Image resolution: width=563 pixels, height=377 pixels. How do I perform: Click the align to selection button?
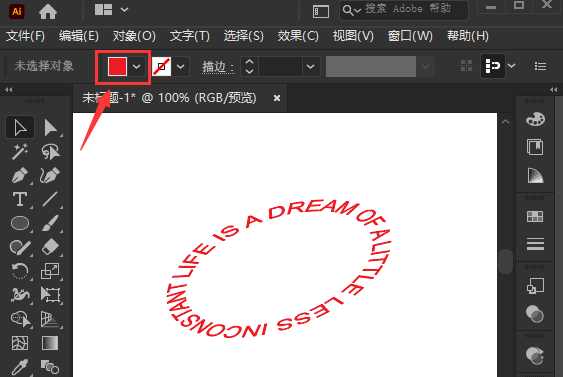pos(493,66)
